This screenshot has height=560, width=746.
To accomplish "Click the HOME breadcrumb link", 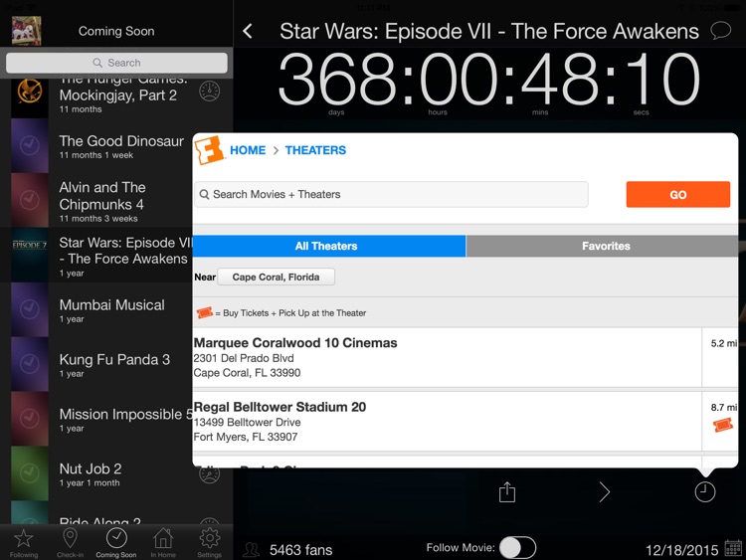I will point(248,150).
